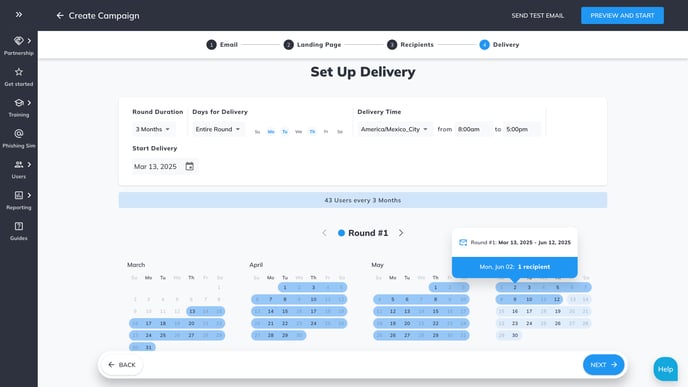Go to the Recipients step

click(410, 45)
